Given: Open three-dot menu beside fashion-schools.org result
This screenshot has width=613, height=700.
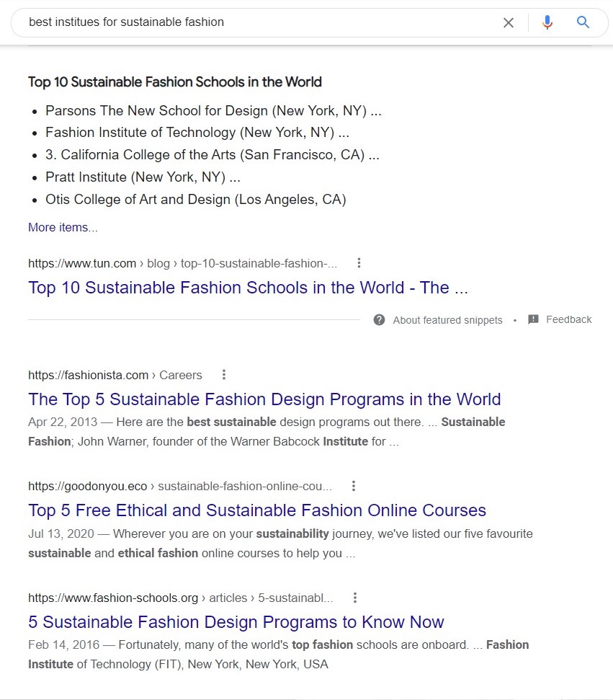Looking at the screenshot, I should tap(355, 598).
